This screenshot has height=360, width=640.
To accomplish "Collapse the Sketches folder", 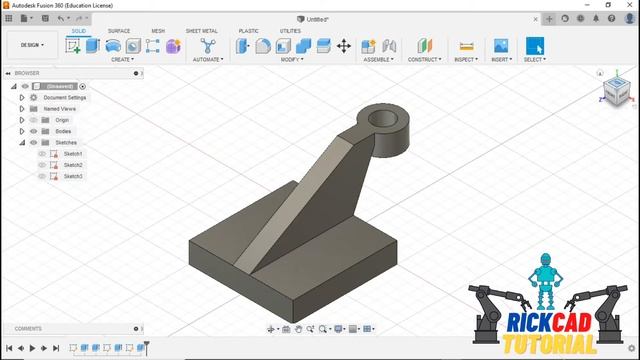I will (x=22, y=142).
